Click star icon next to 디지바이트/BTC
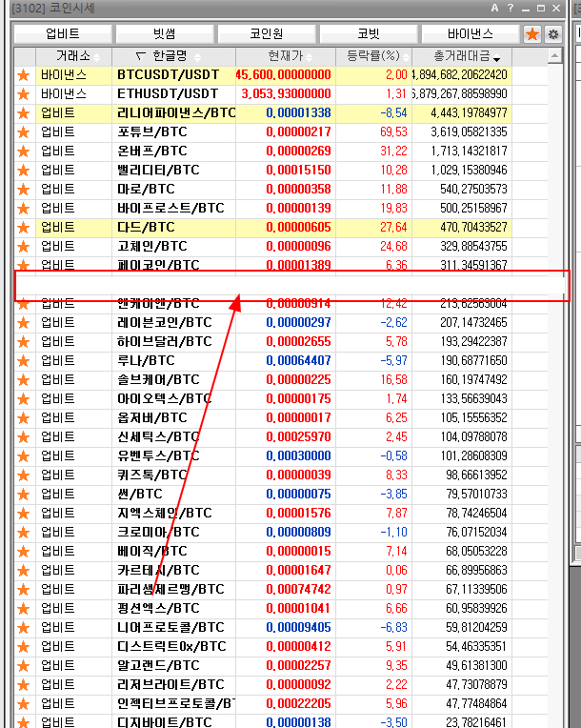 24,722
